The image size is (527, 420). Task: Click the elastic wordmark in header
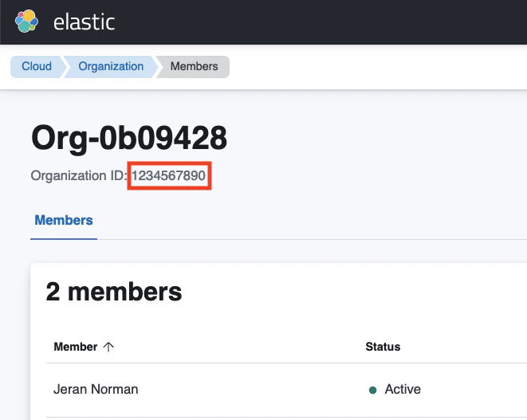[x=84, y=22]
